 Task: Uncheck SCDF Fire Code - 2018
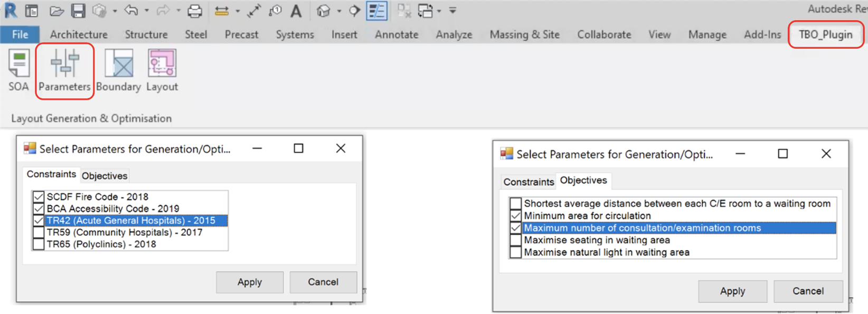pyautogui.click(x=39, y=197)
